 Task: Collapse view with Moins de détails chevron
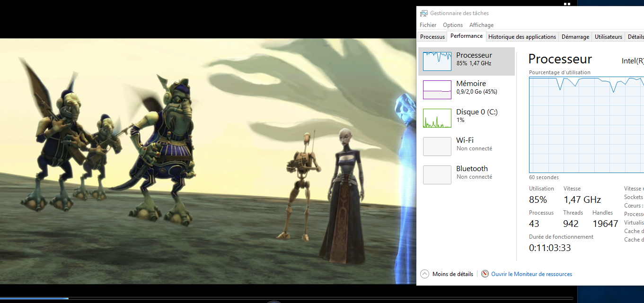(x=424, y=274)
